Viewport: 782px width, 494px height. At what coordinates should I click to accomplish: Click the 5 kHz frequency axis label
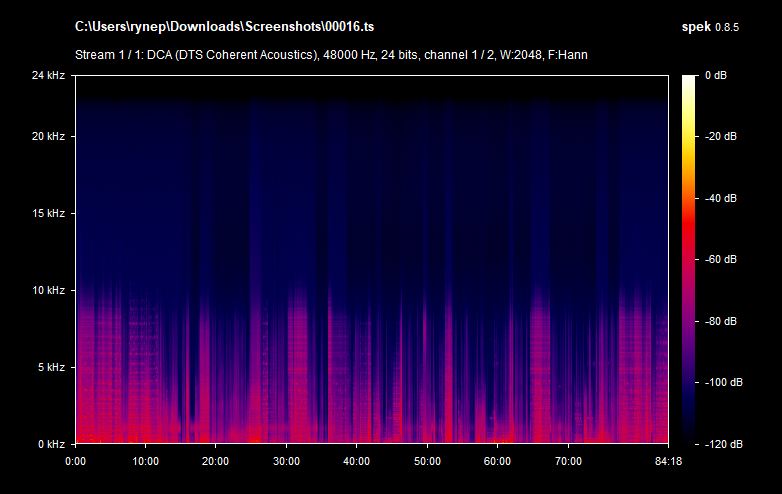[50, 367]
